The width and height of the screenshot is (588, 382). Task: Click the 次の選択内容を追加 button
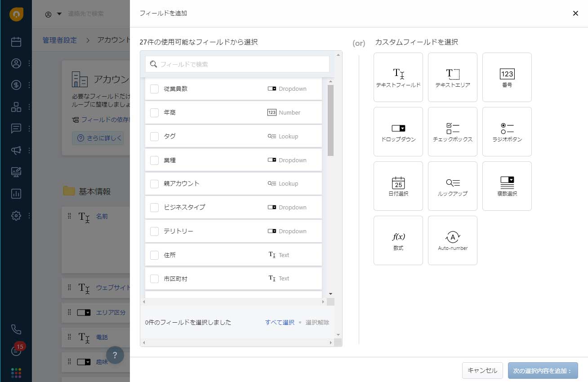[543, 371]
